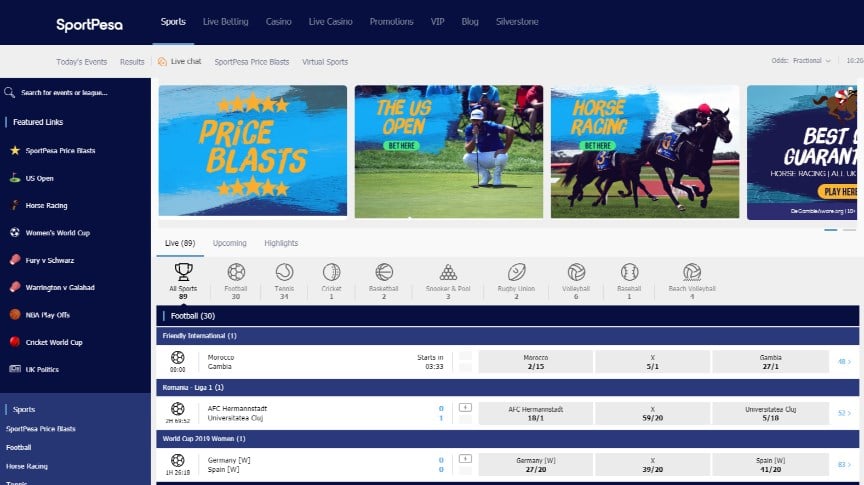Viewport: 864px width, 485px height.
Task: Click the glove icon beside Warrington v Galahad
Action: [15, 287]
